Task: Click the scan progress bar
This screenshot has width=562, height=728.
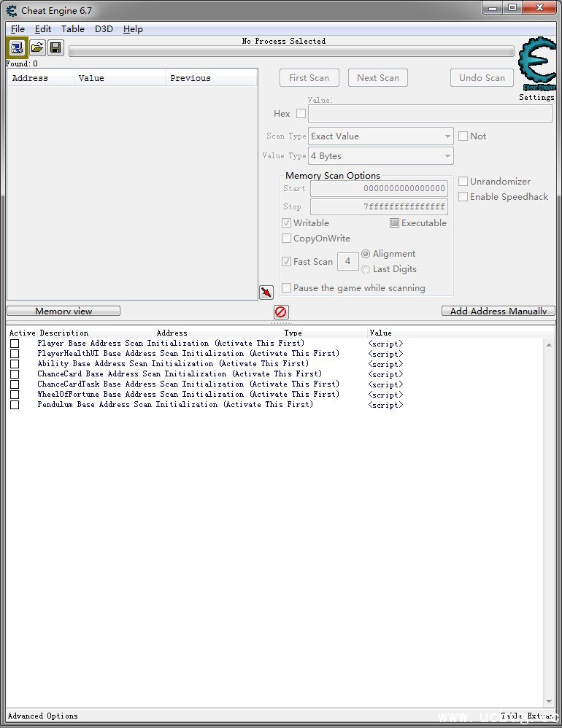Action: 291,51
